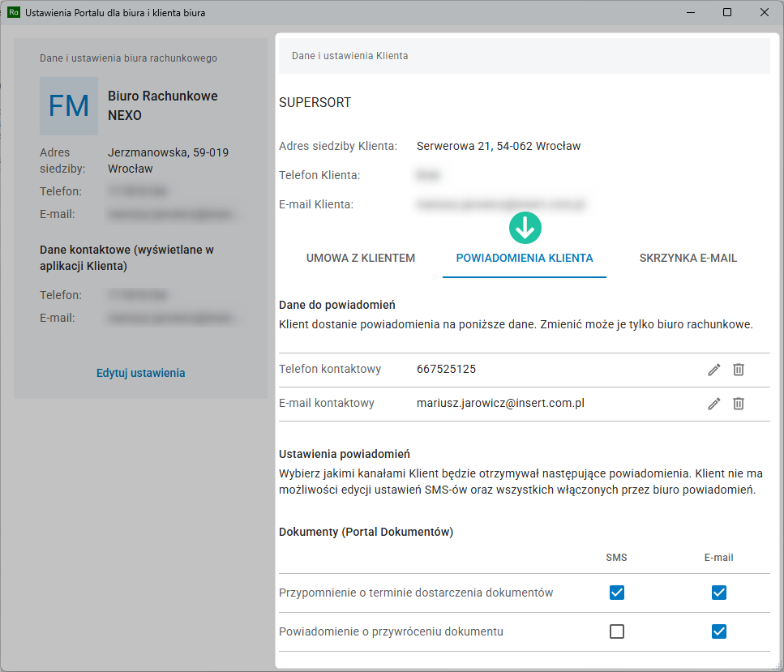This screenshot has width=784, height=672.
Task: Minimize the Ustawienia Portalu window
Action: tap(691, 12)
